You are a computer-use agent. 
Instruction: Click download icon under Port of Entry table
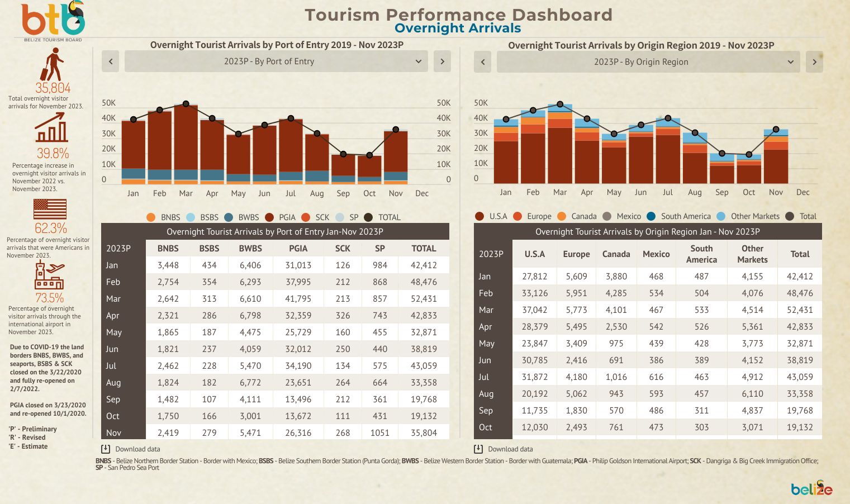point(106,449)
